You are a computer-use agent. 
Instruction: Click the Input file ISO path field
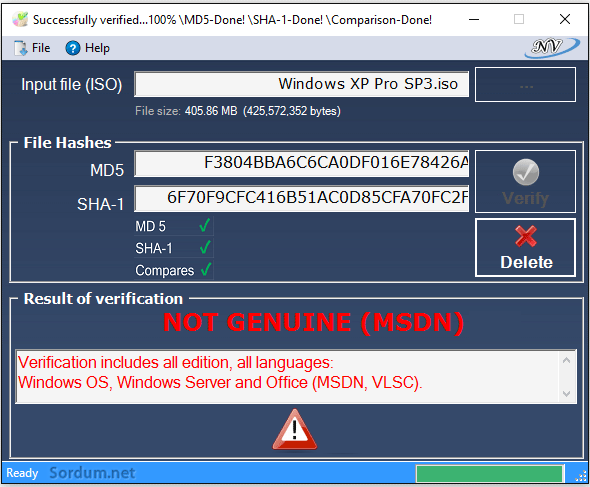coord(301,84)
